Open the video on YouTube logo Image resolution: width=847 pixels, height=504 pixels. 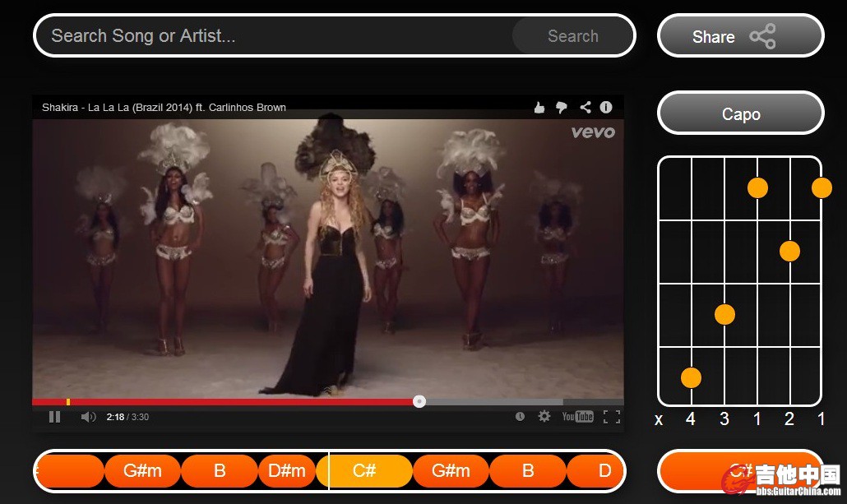click(x=577, y=417)
